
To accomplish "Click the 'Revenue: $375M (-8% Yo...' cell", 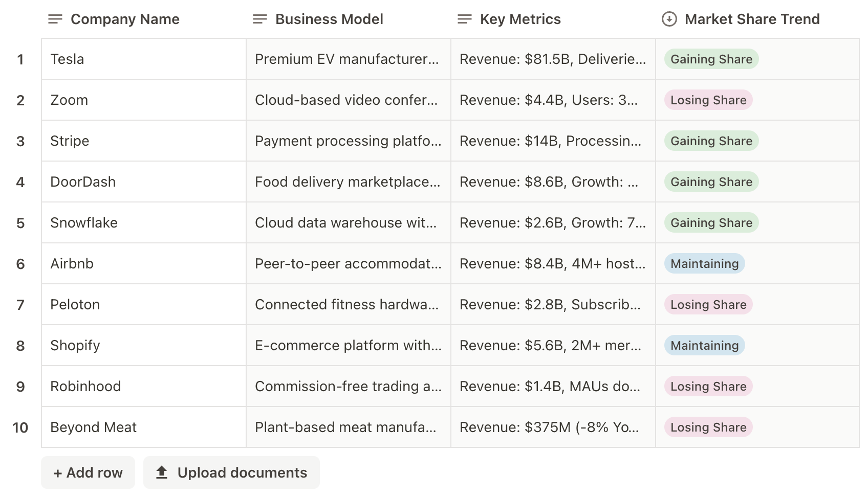I will tap(553, 427).
